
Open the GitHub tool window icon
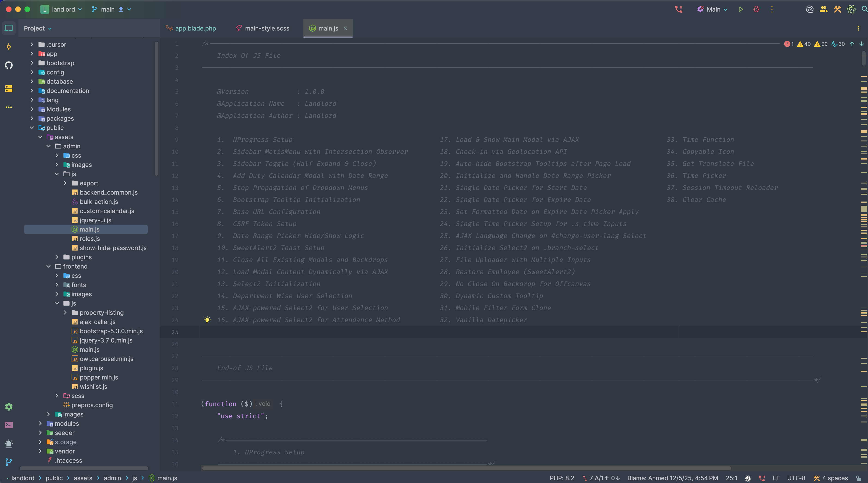click(x=9, y=65)
